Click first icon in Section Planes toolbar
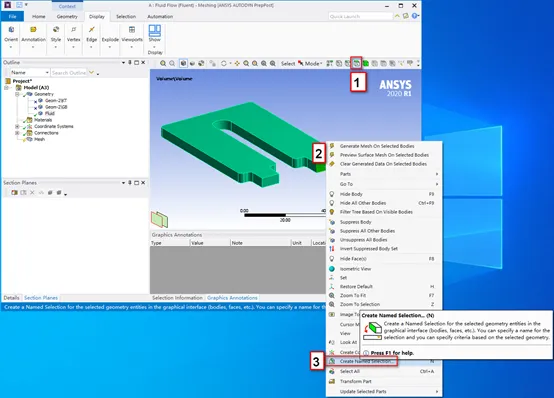 tap(14, 193)
